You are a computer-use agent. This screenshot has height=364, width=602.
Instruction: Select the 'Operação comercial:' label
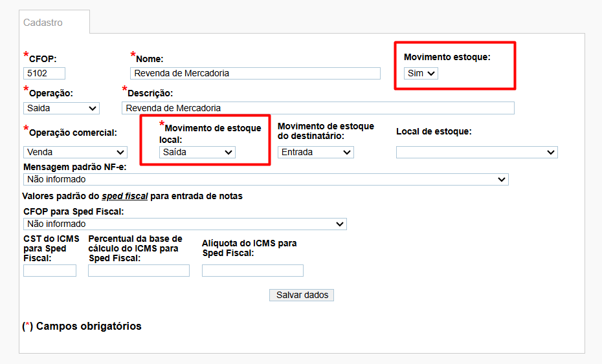point(73,133)
